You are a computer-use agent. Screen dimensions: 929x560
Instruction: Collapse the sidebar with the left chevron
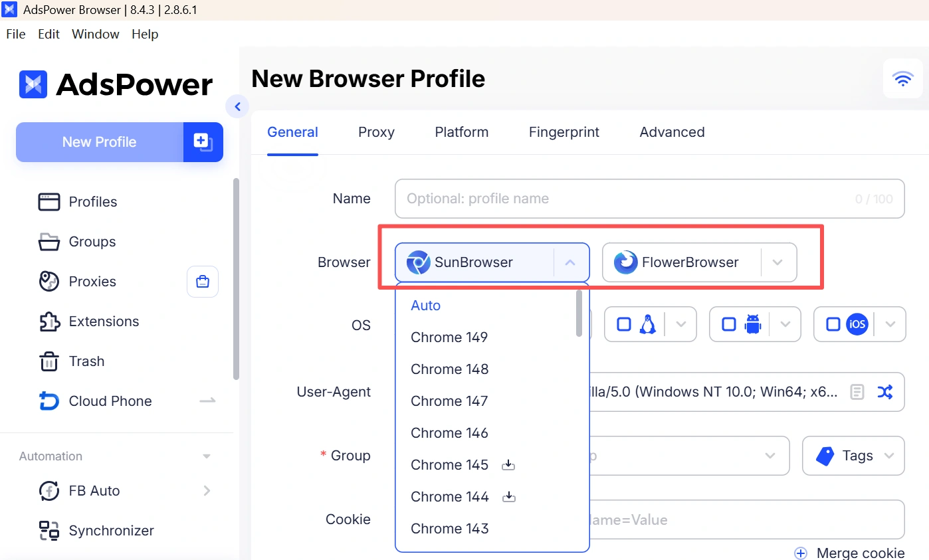(x=237, y=106)
